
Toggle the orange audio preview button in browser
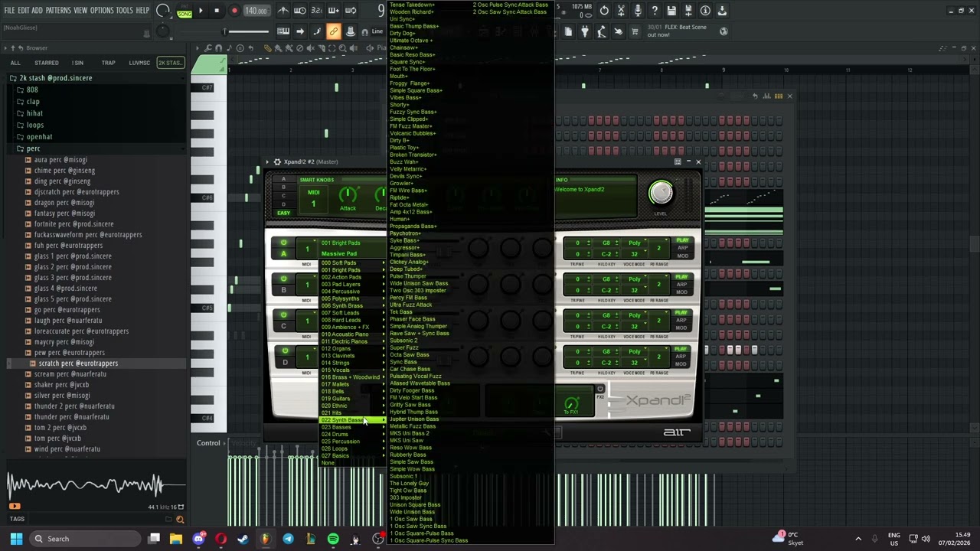pos(14,506)
